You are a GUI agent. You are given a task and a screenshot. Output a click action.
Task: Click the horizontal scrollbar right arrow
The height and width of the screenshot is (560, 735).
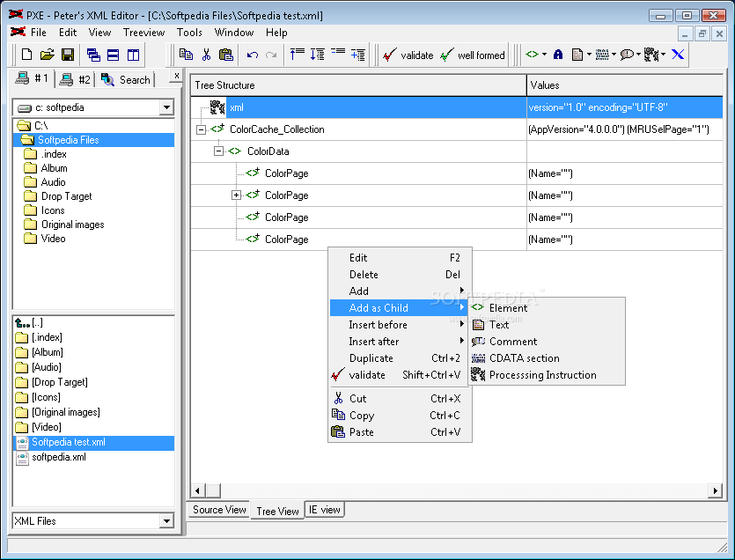[715, 490]
